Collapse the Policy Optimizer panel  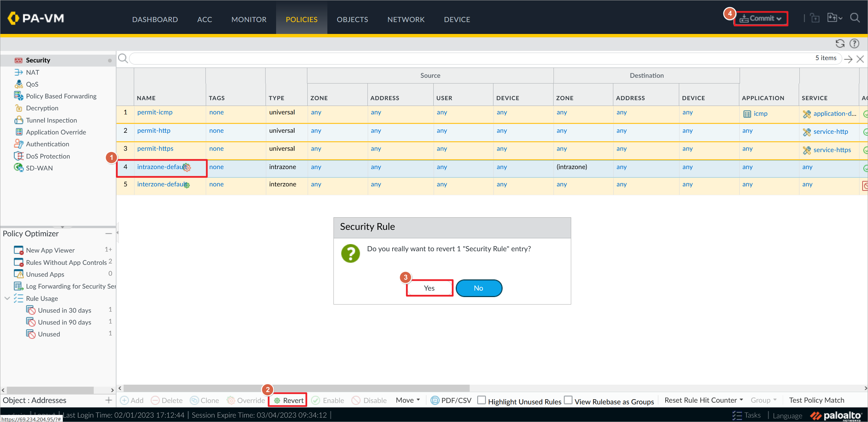point(109,234)
